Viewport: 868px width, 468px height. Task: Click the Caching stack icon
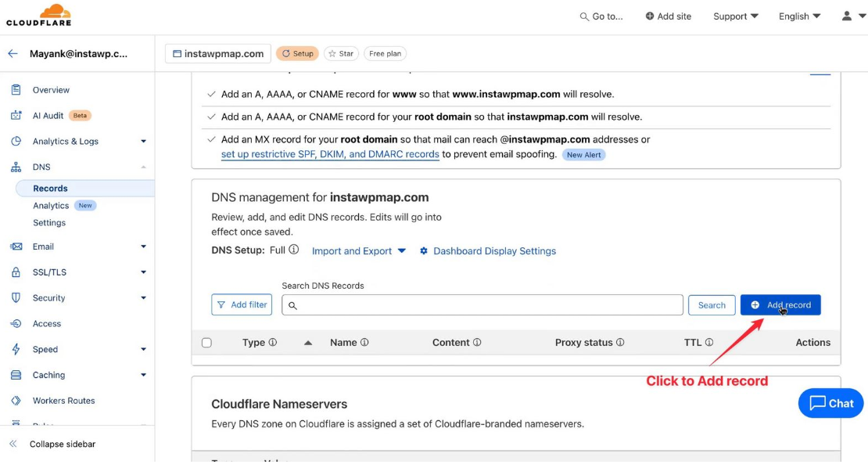(16, 375)
